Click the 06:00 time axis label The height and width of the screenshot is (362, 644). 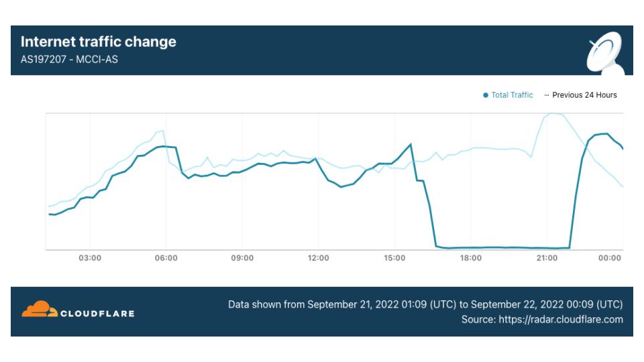tap(166, 259)
